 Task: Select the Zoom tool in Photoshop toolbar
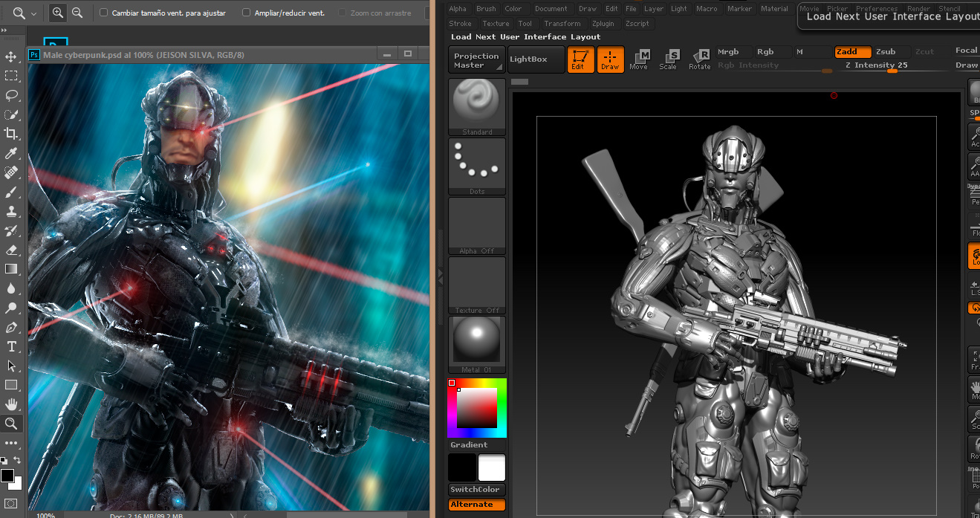coord(11,424)
